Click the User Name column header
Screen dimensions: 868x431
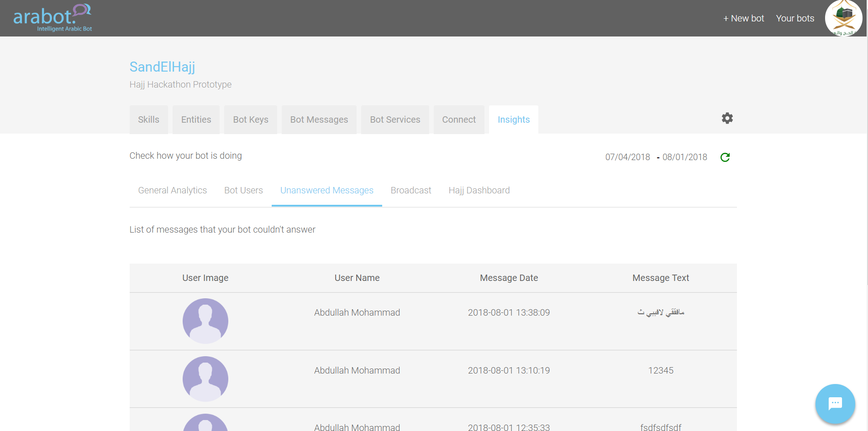point(357,278)
